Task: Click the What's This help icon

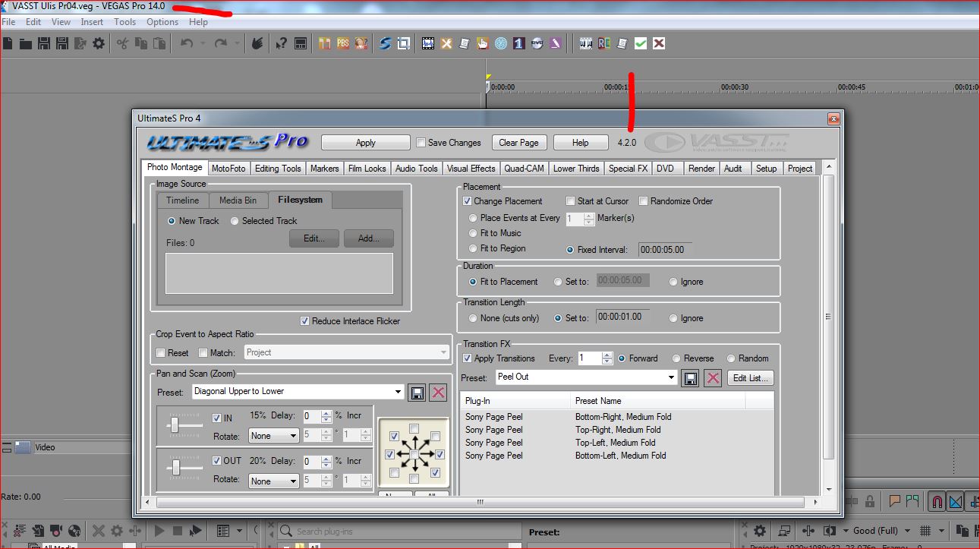Action: 281,43
